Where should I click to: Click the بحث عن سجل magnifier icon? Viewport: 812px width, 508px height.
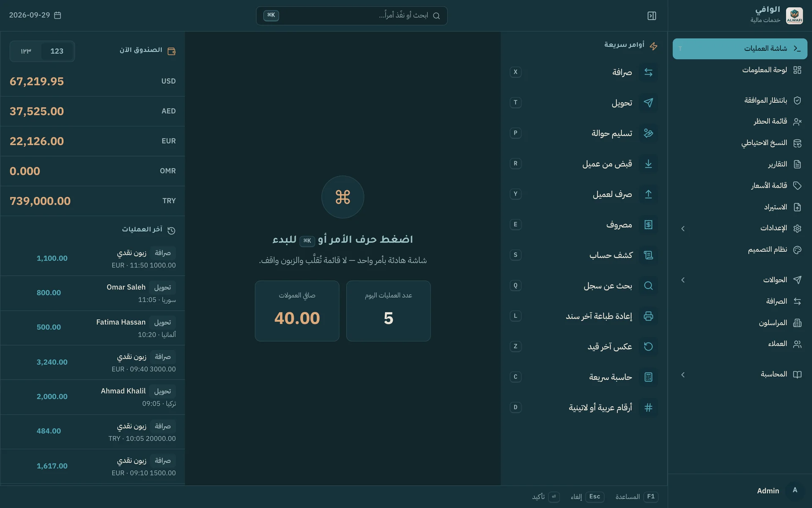tap(648, 286)
